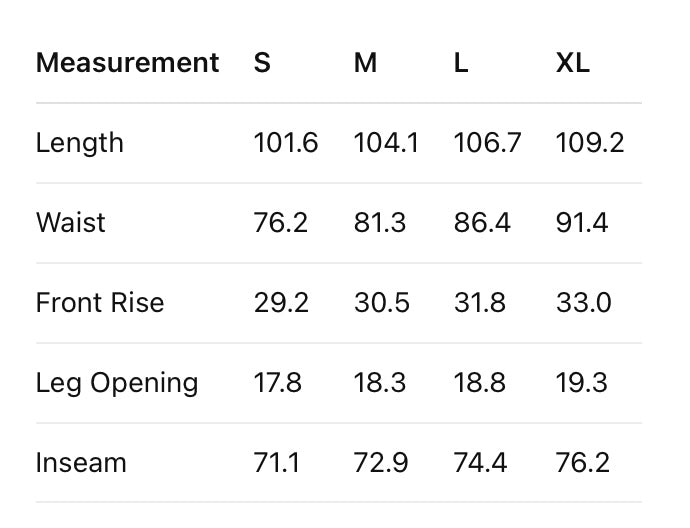690x528 pixels.
Task: Click the 101.6 Length value for S
Action: [x=286, y=143]
